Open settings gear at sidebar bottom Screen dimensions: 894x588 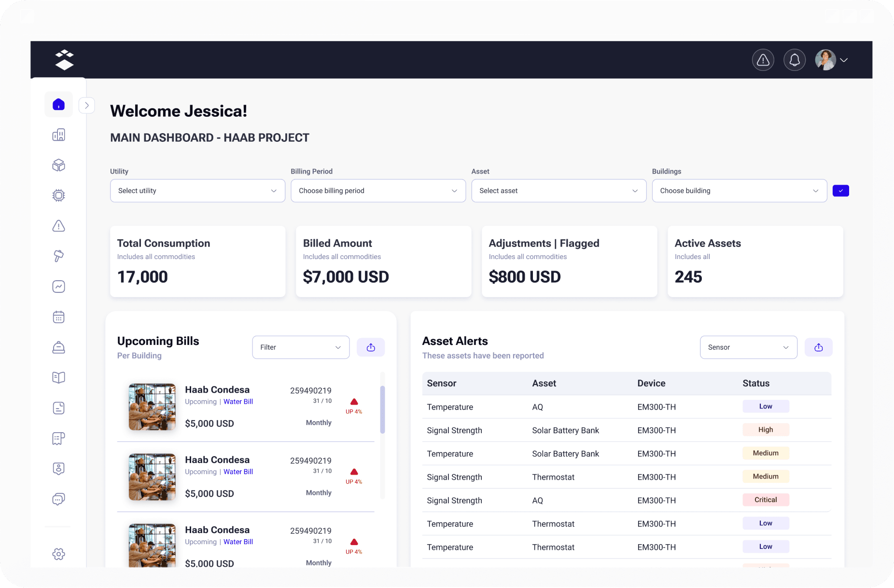pyautogui.click(x=58, y=554)
